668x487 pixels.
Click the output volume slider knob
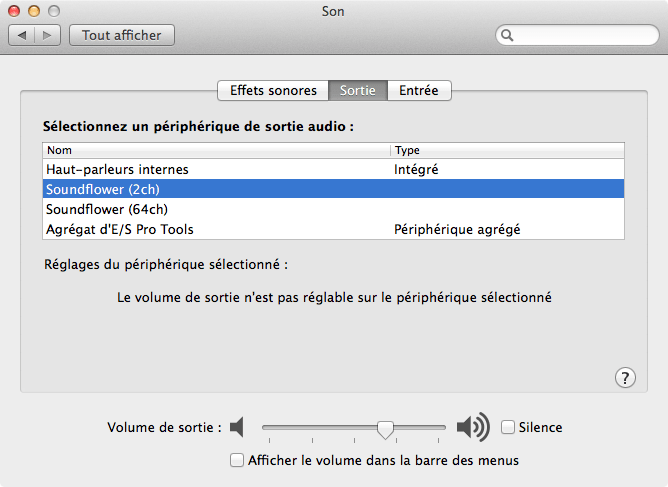pyautogui.click(x=385, y=429)
